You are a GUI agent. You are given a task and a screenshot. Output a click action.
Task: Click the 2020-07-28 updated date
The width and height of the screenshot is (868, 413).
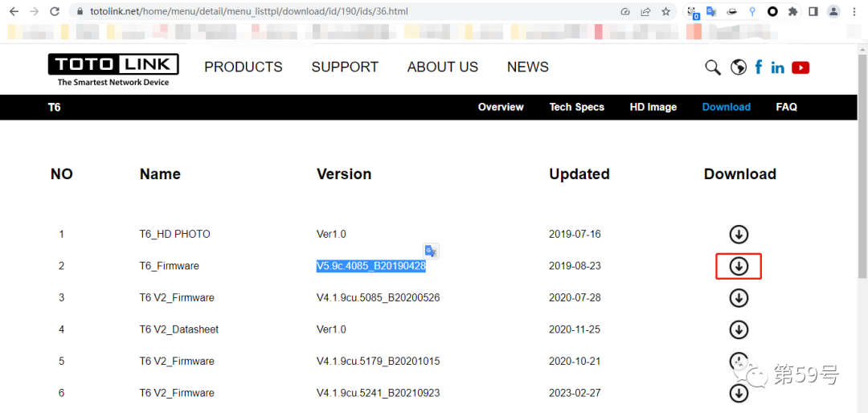[575, 298]
